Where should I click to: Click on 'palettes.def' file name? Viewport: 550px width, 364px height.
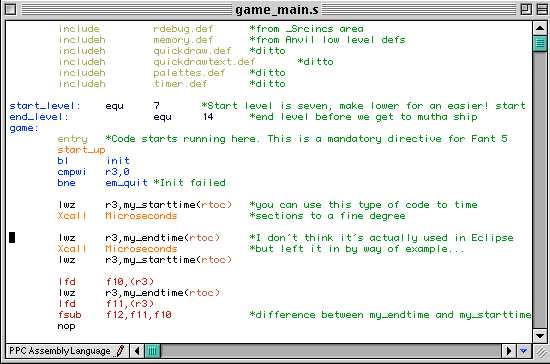(189, 73)
